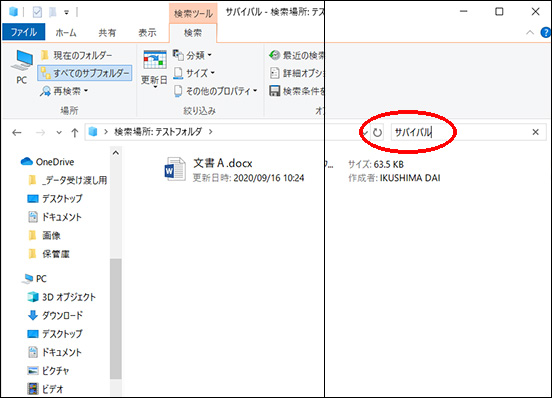Open ピクチャ folder
The height and width of the screenshot is (398, 552).
pos(48,371)
